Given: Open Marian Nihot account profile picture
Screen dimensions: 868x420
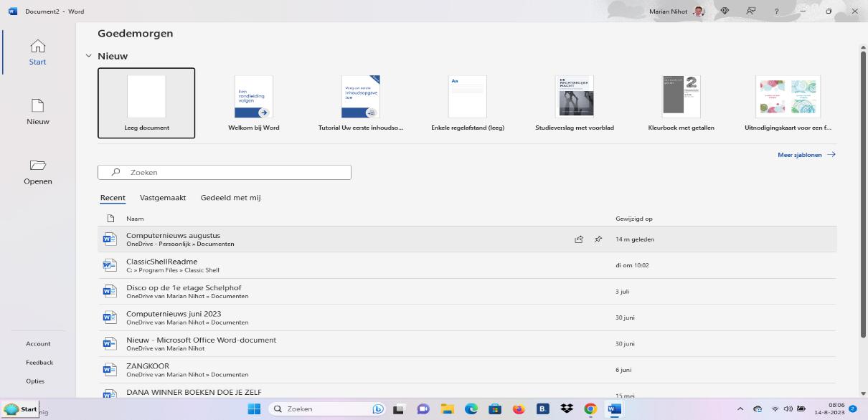Looking at the screenshot, I should [699, 11].
